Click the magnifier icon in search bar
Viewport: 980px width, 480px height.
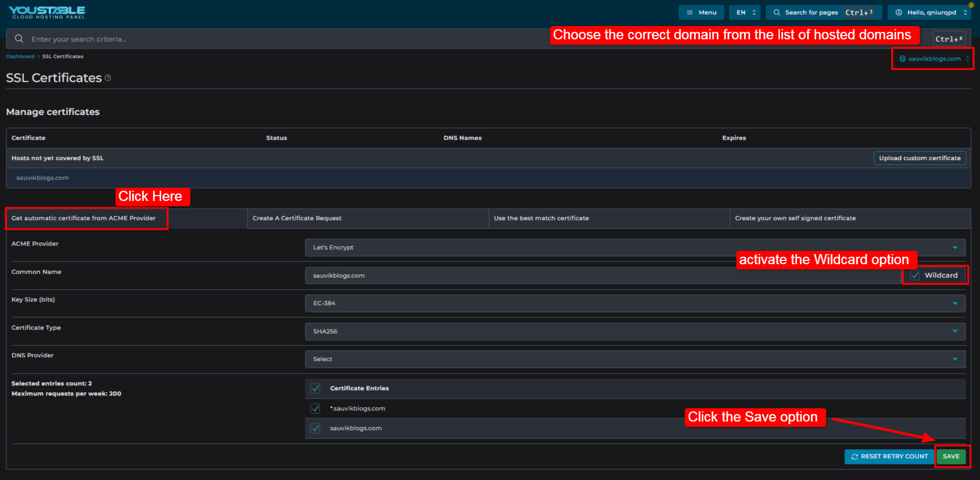pos(19,39)
